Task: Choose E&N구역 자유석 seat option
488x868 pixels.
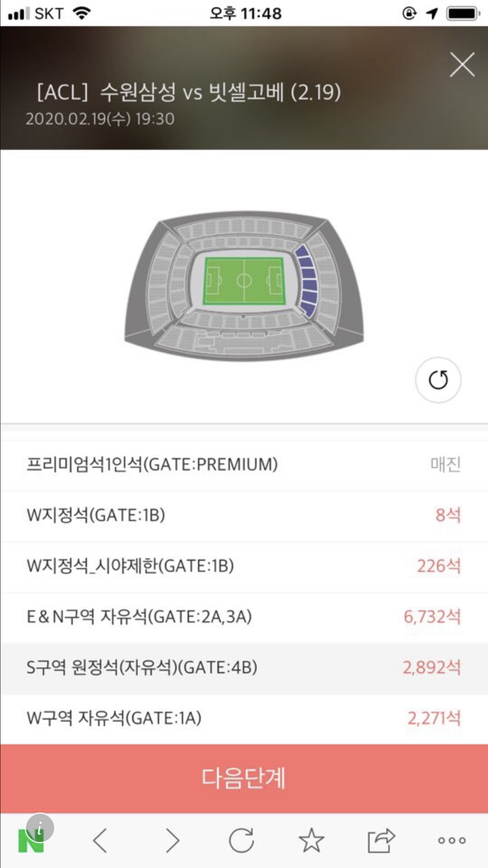Action: 244,616
